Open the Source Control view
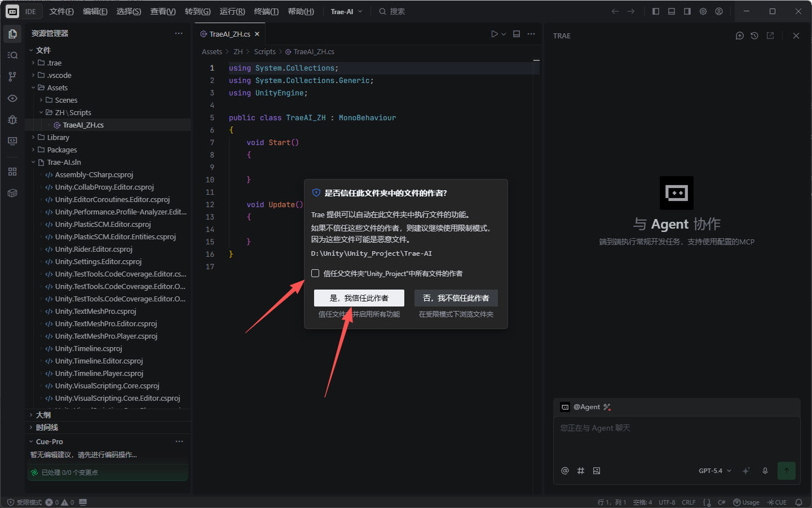The height and width of the screenshot is (508, 812). [x=12, y=77]
